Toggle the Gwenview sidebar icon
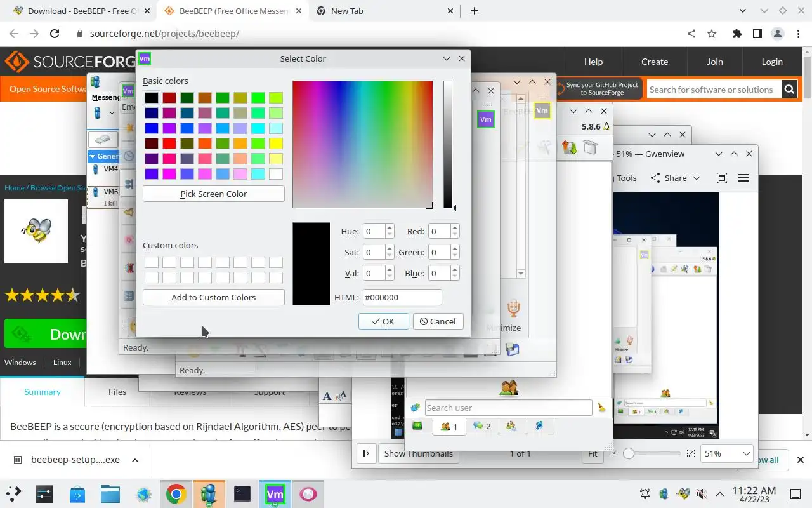Image resolution: width=812 pixels, height=508 pixels. click(x=367, y=453)
